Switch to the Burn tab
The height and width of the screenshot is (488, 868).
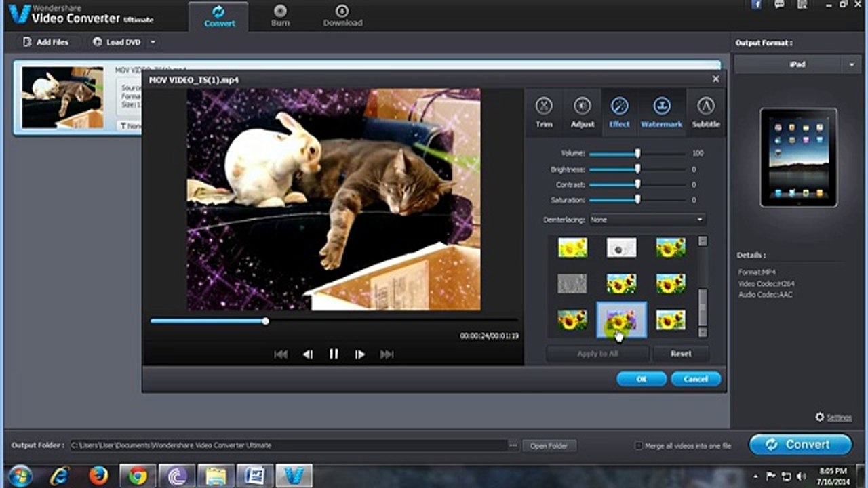[x=280, y=16]
